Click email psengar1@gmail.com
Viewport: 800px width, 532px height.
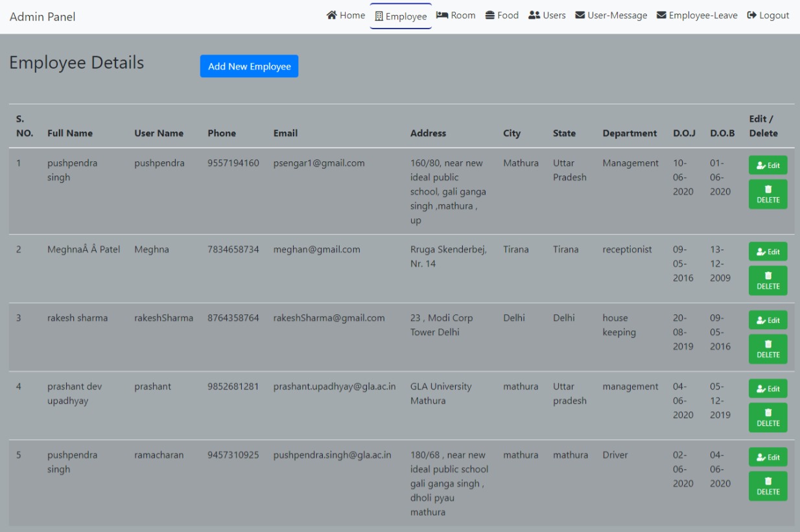(319, 163)
